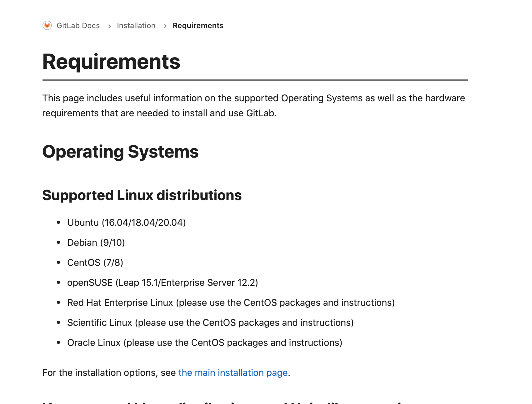Click the GitLab fox logo icon
Image resolution: width=532 pixels, height=404 pixels.
(x=47, y=25)
